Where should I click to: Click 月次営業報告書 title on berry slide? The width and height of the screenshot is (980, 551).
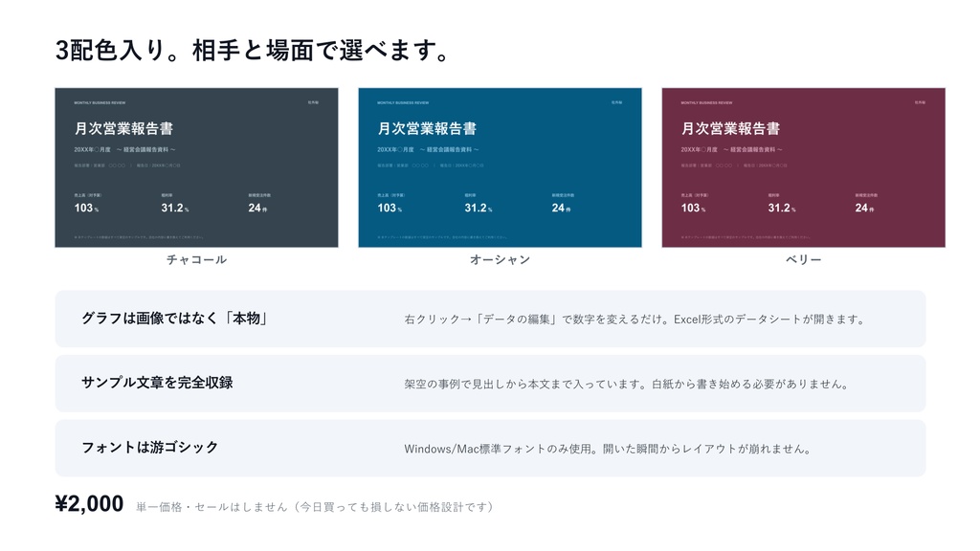[x=730, y=129]
